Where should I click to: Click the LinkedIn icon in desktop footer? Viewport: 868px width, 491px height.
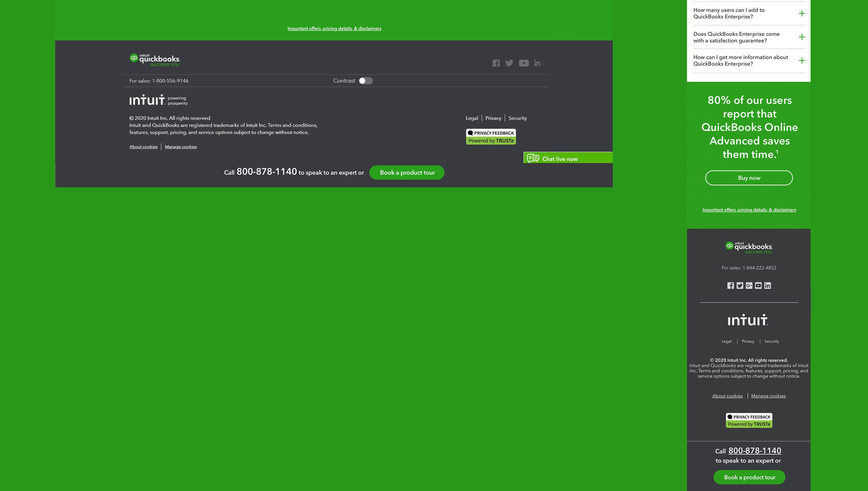point(537,63)
